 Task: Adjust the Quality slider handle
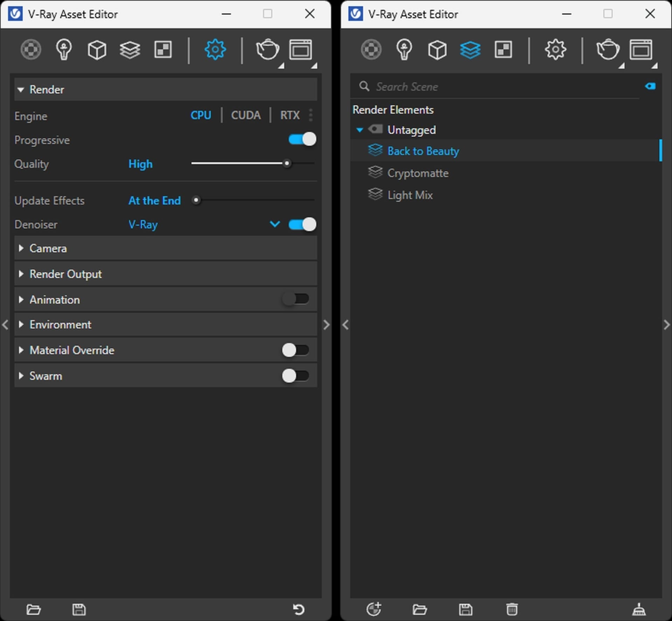[287, 163]
